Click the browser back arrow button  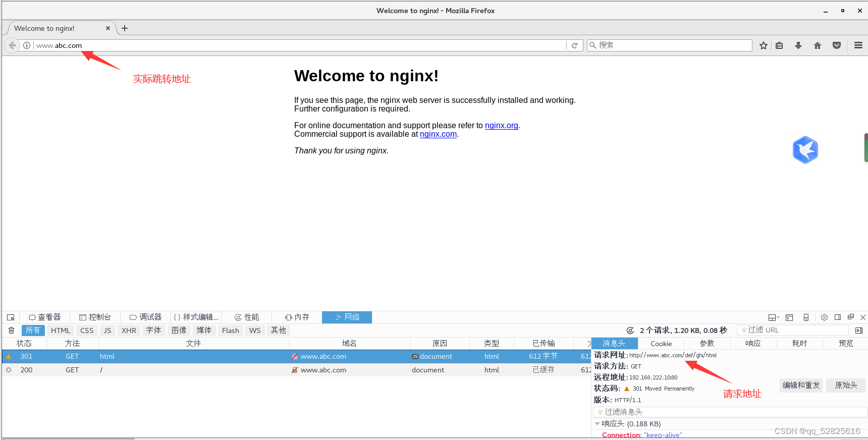click(12, 45)
